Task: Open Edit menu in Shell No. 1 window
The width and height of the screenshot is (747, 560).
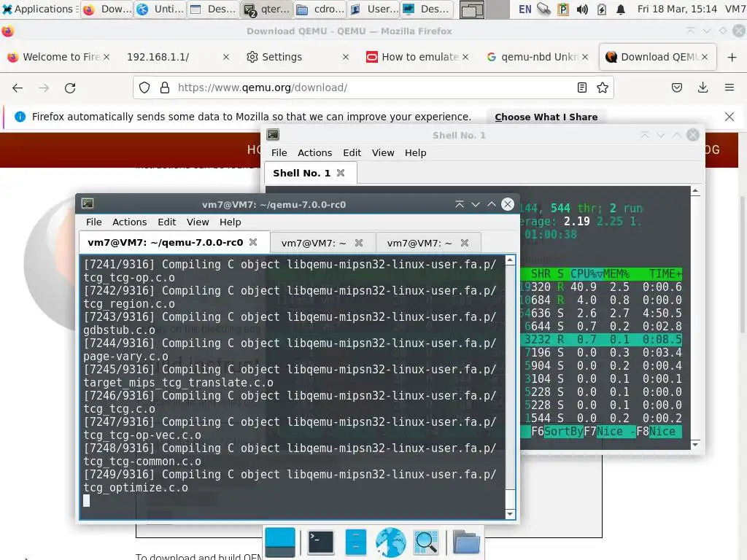Action: click(352, 153)
